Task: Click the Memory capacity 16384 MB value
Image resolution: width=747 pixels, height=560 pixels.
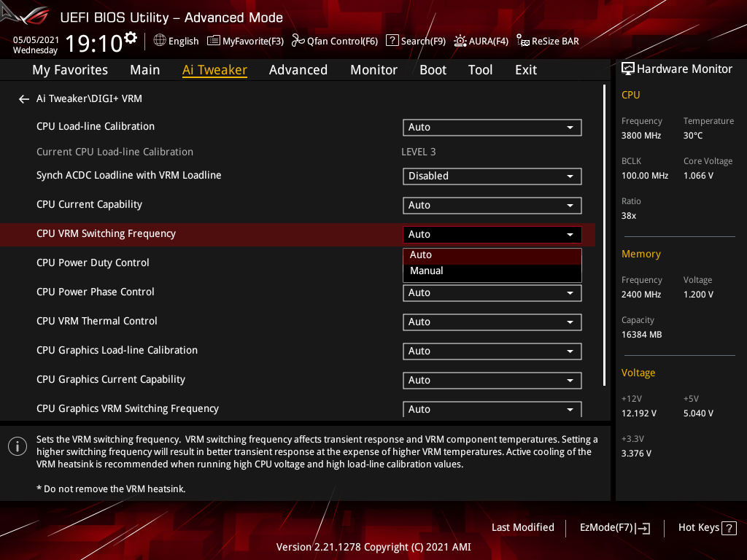Action: [641, 335]
